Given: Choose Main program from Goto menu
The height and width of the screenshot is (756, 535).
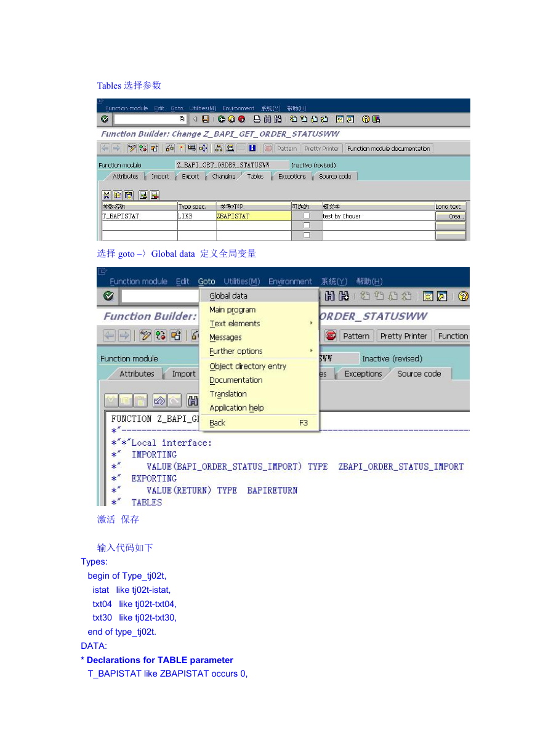Looking at the screenshot, I should point(259,310).
